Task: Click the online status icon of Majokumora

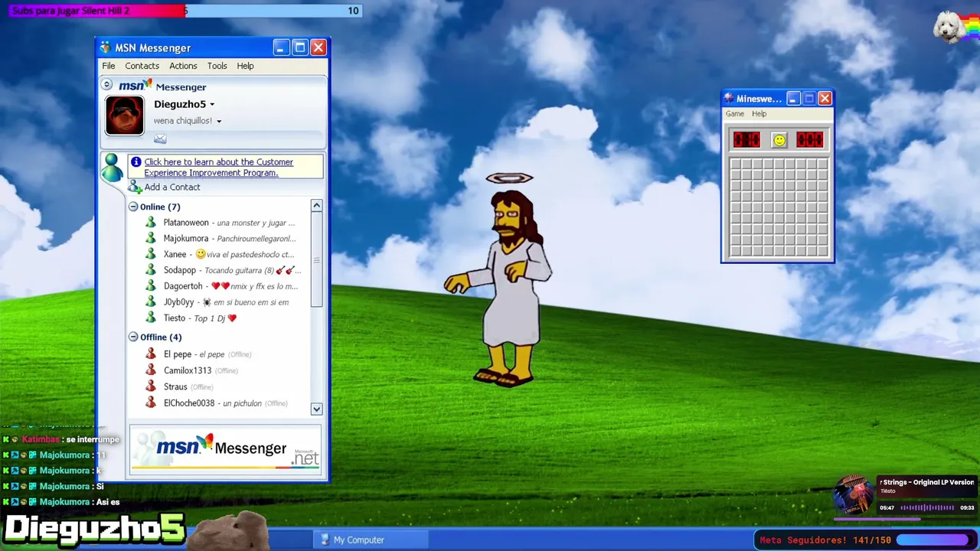Action: (x=151, y=239)
